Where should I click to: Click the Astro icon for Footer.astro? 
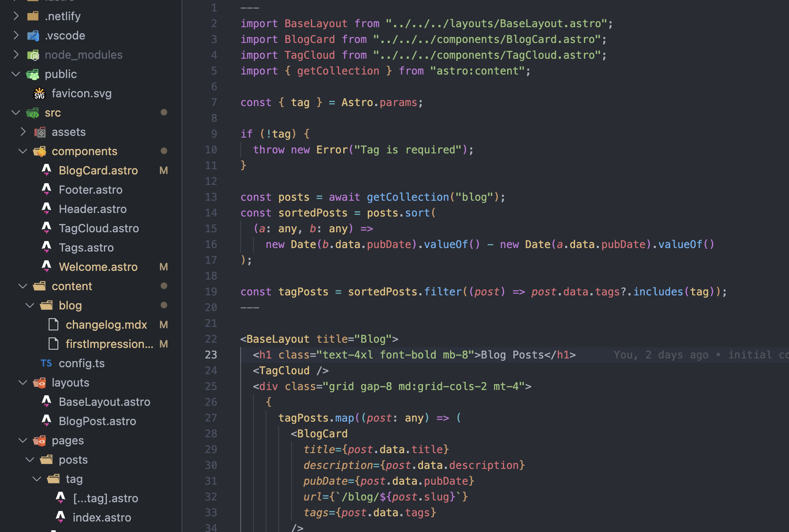coord(46,189)
